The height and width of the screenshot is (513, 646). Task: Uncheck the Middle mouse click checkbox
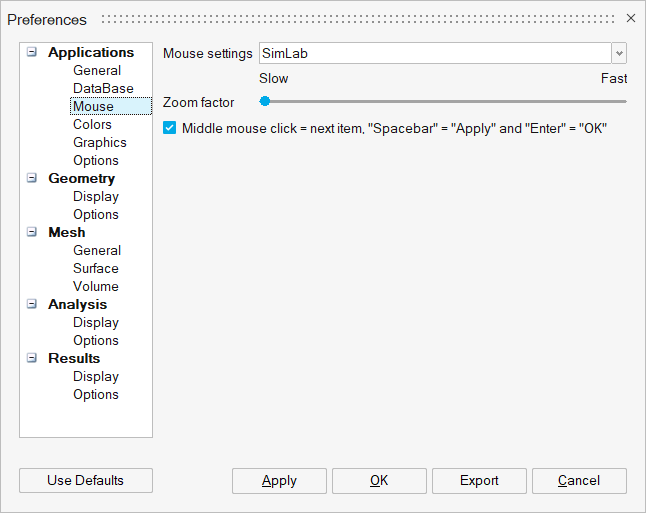170,128
